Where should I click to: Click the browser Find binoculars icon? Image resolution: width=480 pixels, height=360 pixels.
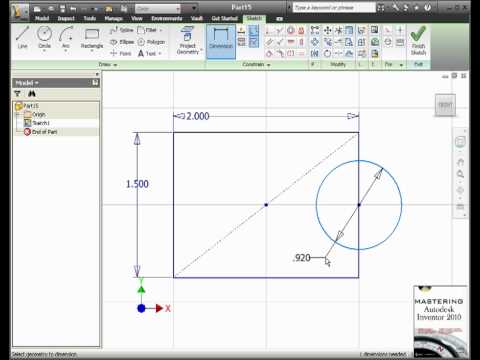coord(32,94)
